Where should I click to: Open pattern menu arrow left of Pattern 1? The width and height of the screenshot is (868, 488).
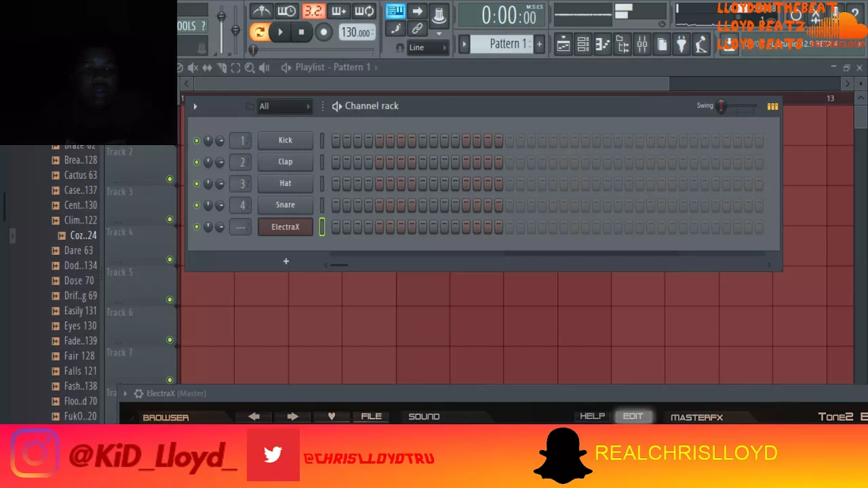pyautogui.click(x=465, y=44)
